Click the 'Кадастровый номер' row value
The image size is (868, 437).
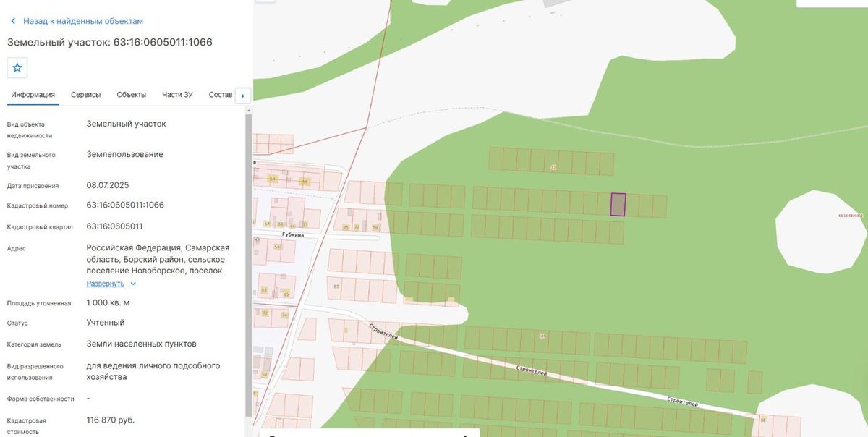point(125,205)
